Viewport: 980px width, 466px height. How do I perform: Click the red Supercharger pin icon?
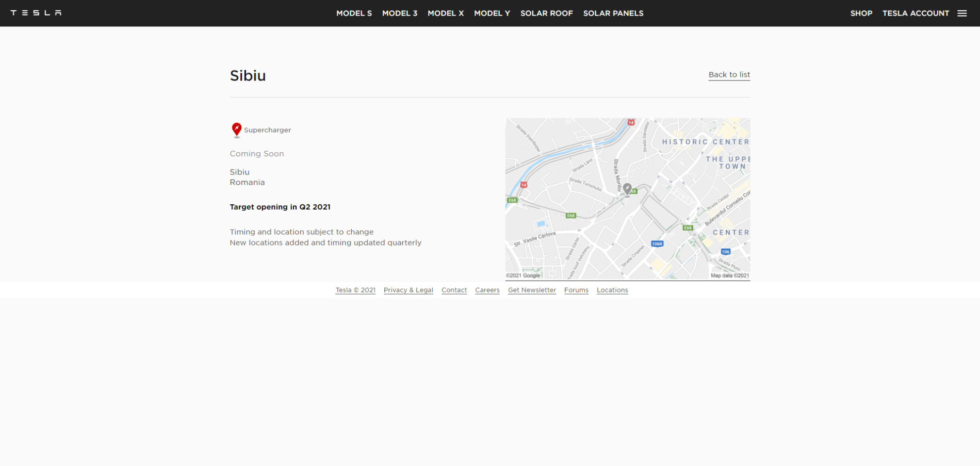237,130
